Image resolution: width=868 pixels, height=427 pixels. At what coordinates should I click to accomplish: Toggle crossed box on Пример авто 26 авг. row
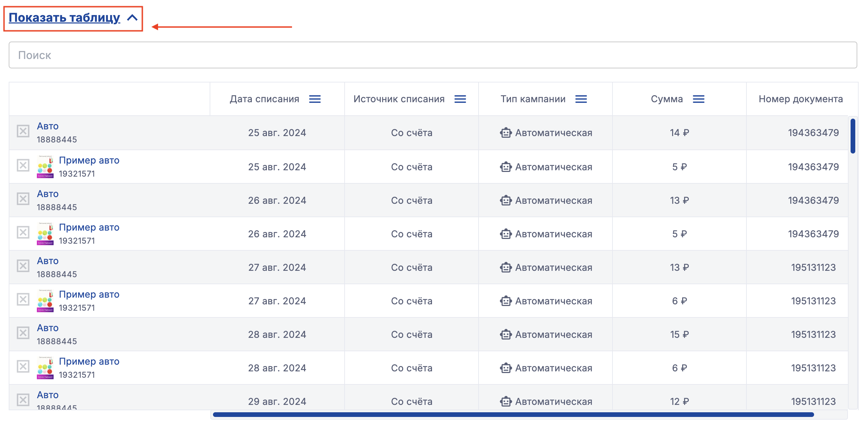click(x=23, y=232)
